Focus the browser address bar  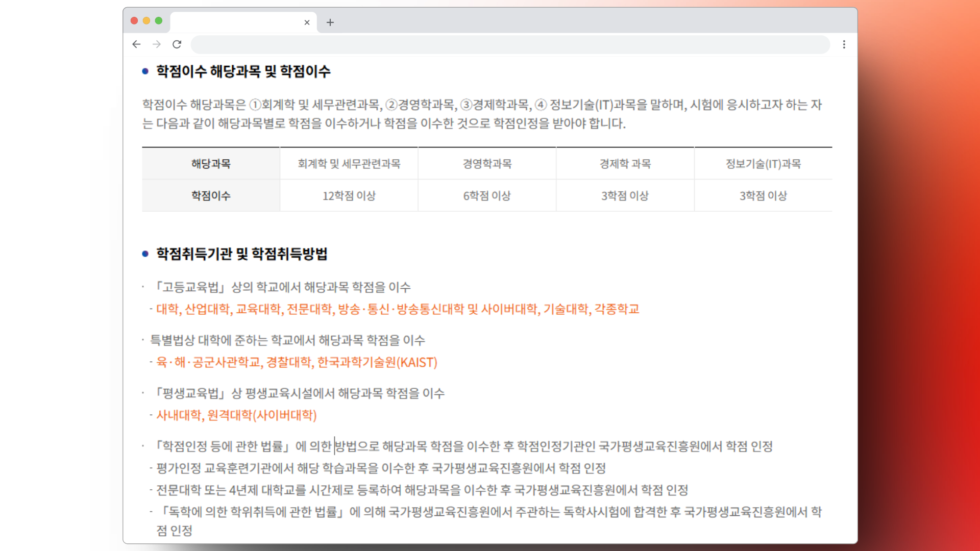[510, 44]
